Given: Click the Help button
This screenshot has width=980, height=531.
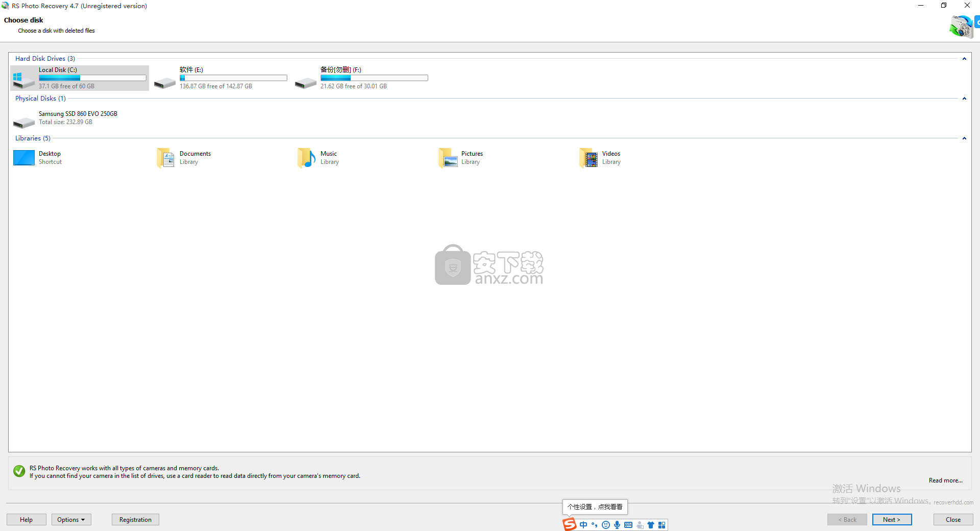Looking at the screenshot, I should click(27, 519).
